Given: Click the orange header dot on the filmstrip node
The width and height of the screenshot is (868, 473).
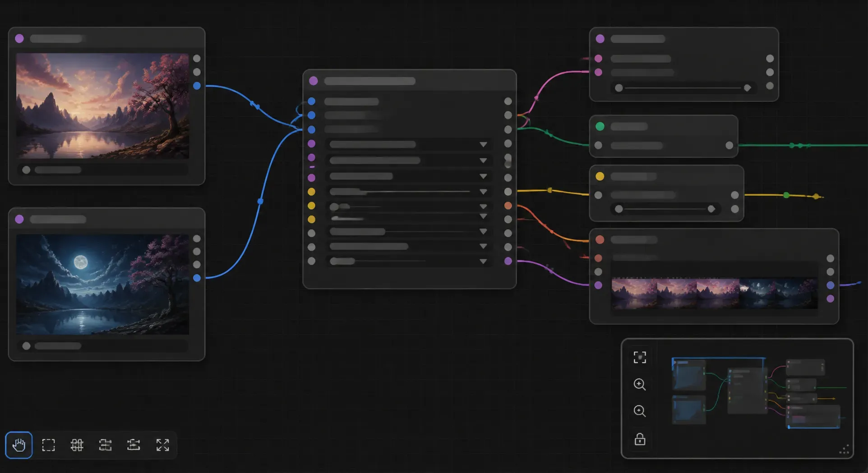Looking at the screenshot, I should [600, 239].
